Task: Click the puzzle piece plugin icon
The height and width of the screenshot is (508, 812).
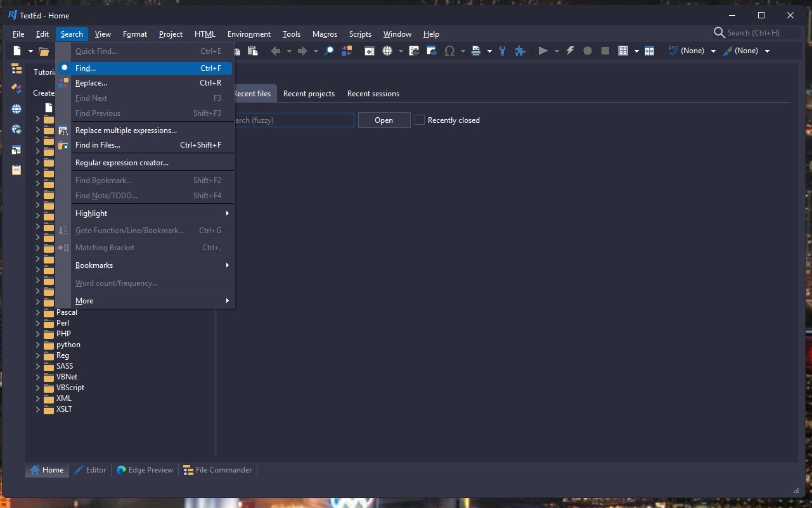Action: [x=520, y=51]
